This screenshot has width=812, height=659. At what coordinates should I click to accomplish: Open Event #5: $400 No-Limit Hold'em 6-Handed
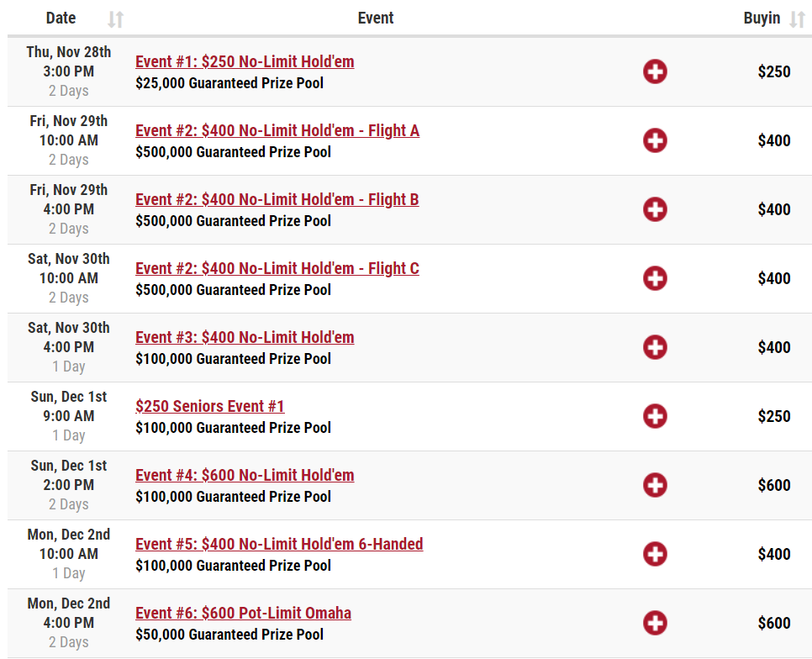[x=279, y=544]
